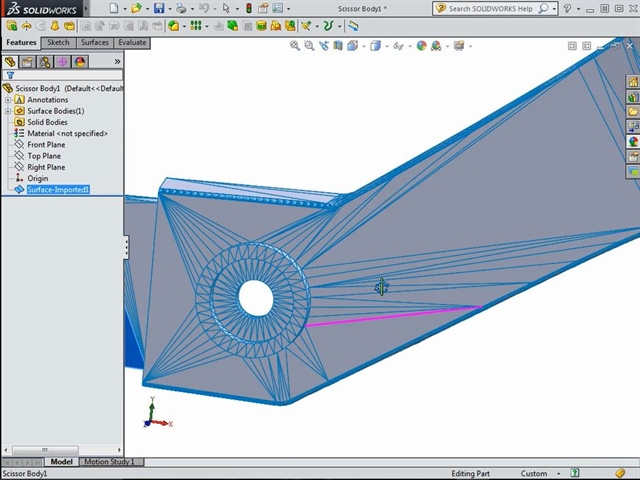Click the Rebuild traffic light icon
Viewport: 640px width, 480px height.
(x=249, y=8)
